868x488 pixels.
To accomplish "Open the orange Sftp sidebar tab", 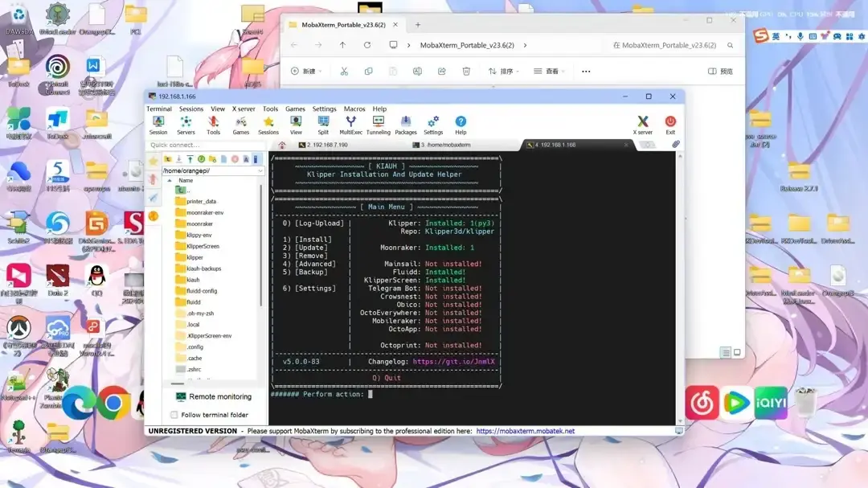I will 154,216.
